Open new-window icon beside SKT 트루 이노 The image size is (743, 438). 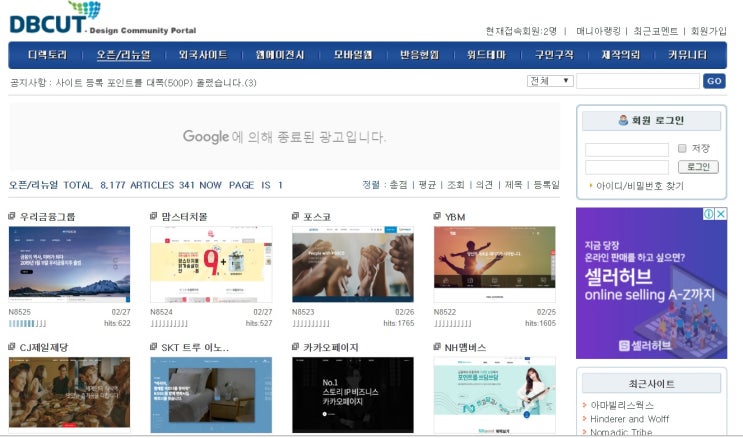(x=154, y=347)
